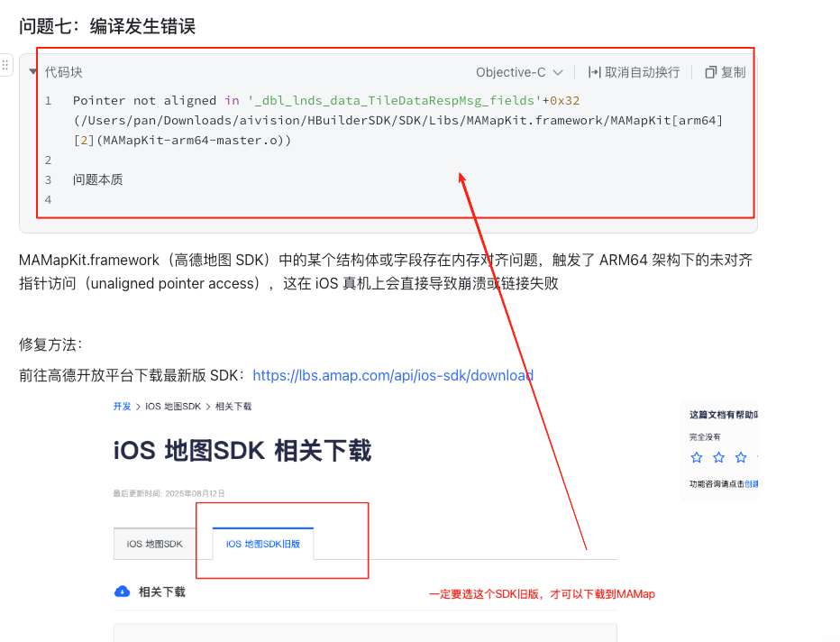Screen dimensions: 840x642
Task: Click line number 2 in code block
Action: 48,160
